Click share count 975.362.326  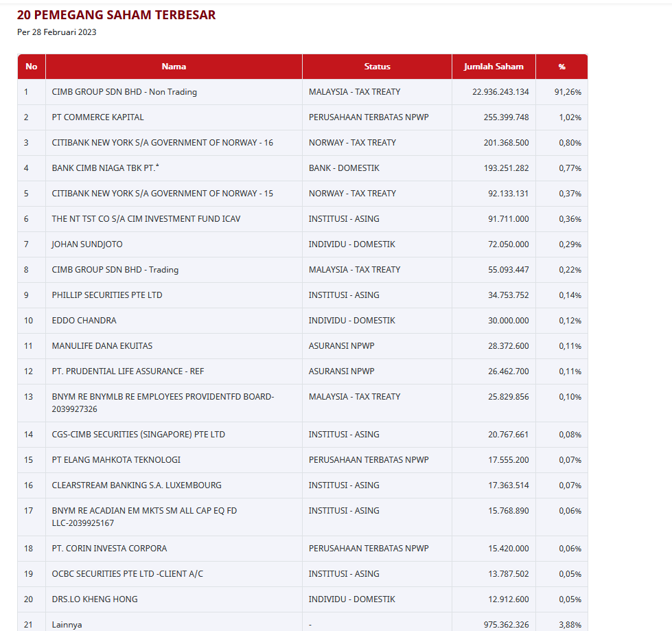click(506, 625)
